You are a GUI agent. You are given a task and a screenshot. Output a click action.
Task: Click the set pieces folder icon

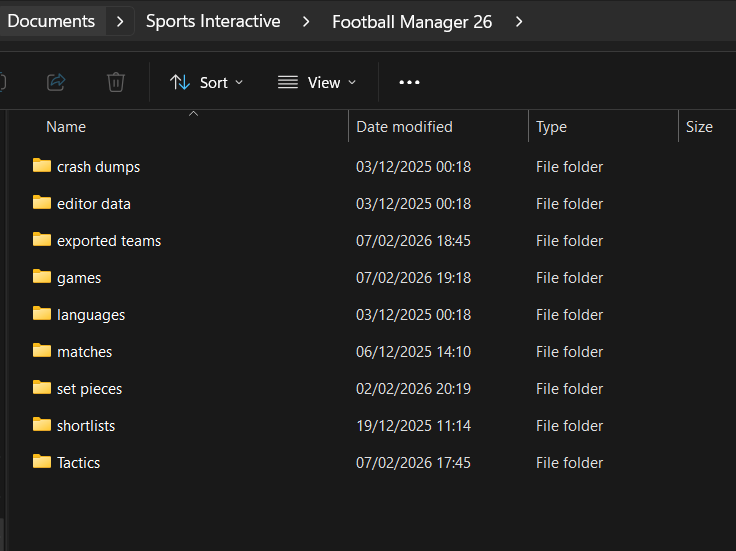coord(41,388)
